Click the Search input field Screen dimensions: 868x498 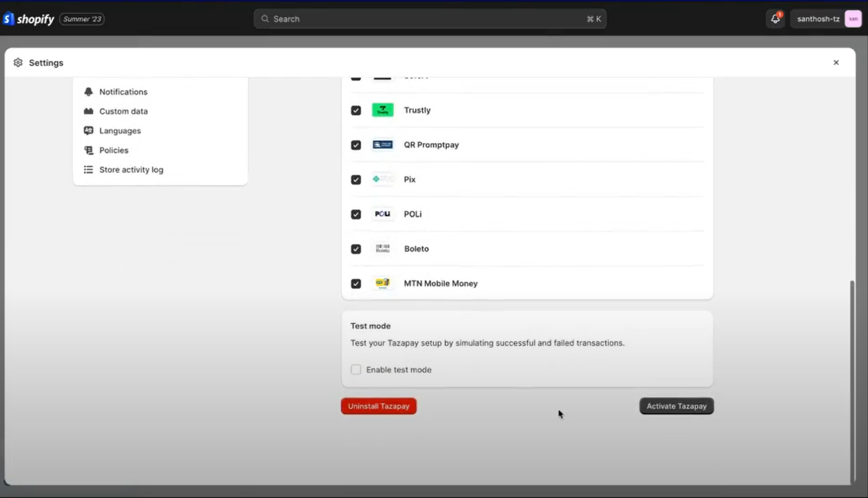click(x=430, y=19)
